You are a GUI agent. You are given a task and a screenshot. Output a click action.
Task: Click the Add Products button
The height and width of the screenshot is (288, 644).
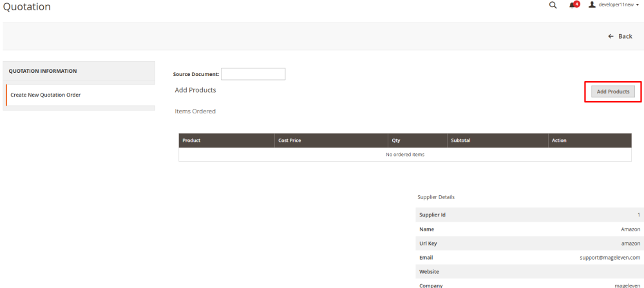pos(613,91)
